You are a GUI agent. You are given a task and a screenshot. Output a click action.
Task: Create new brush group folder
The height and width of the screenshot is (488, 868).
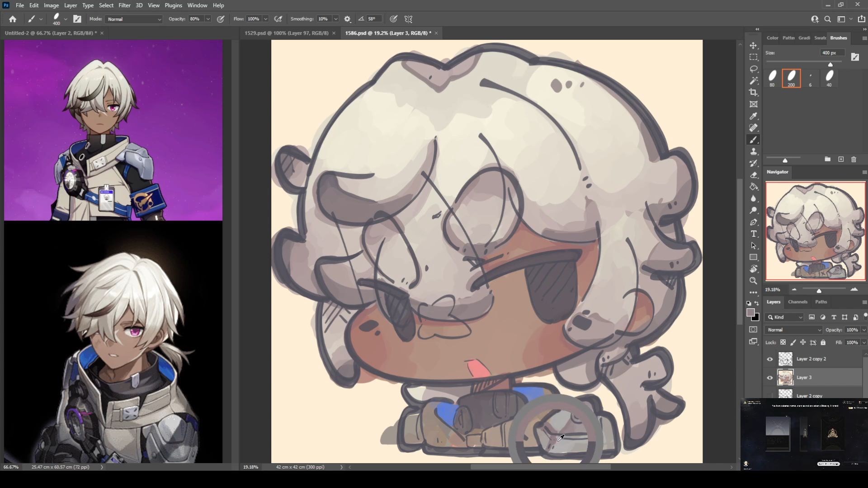(x=827, y=160)
